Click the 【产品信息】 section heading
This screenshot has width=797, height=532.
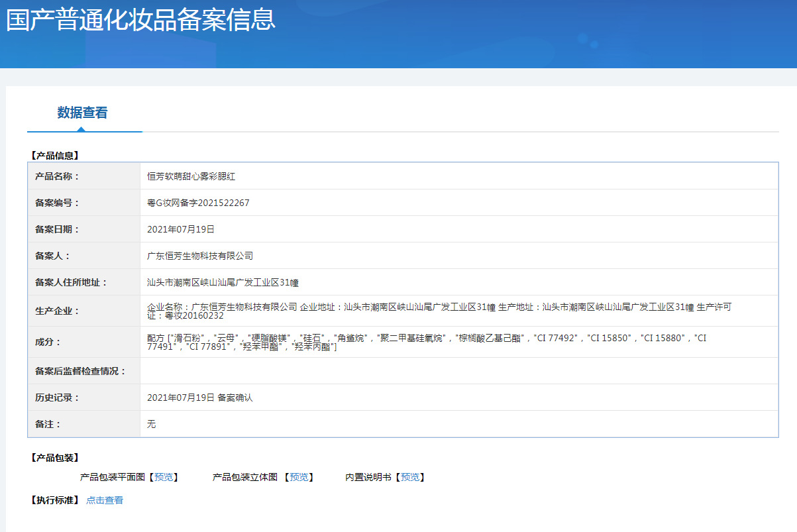(54, 156)
